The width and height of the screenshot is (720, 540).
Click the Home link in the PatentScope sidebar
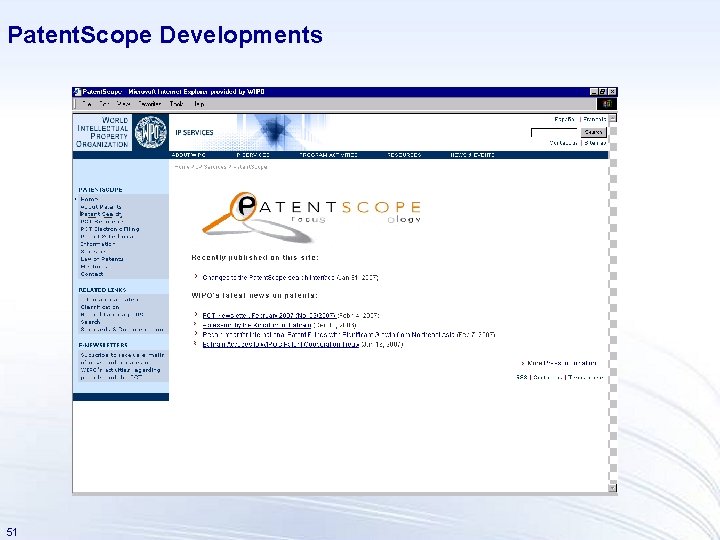tap(89, 199)
